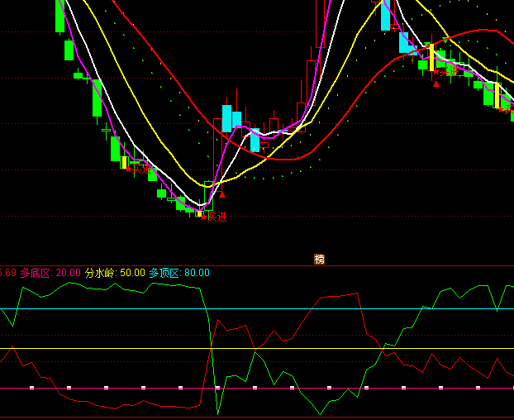This screenshot has height=420, width=514.
Task: Select the small yellow candle at chart bottom
Action: pos(198,213)
